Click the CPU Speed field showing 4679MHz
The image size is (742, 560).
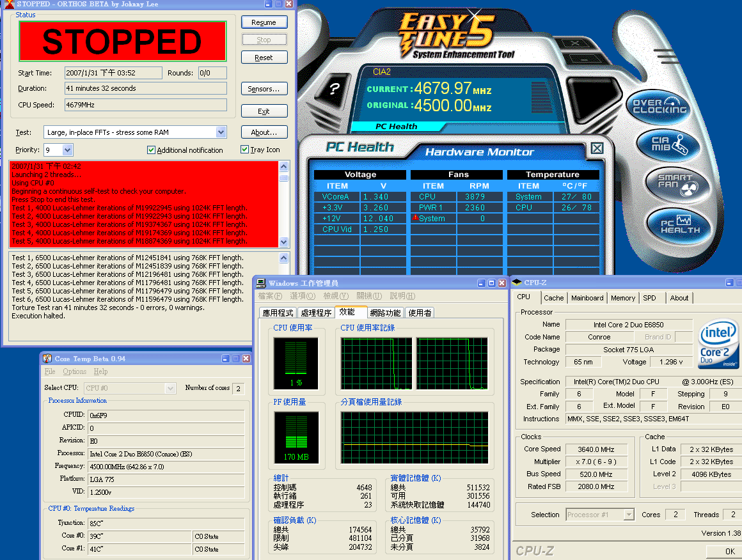coord(146,105)
